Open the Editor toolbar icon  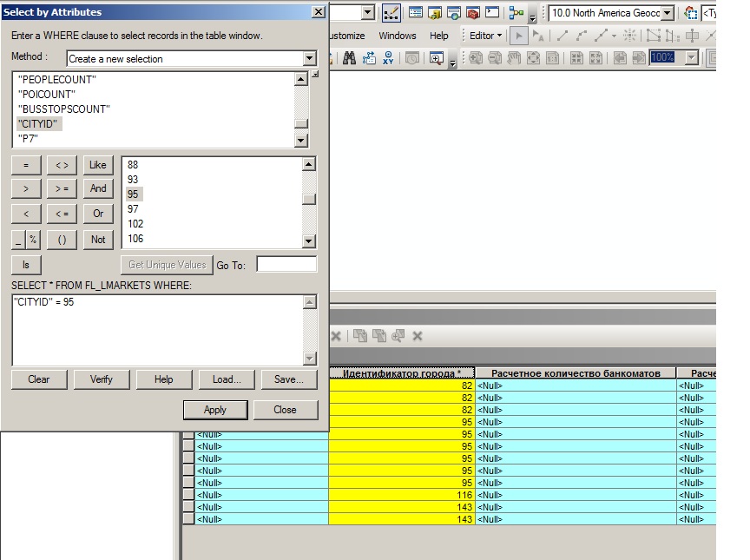click(x=391, y=13)
